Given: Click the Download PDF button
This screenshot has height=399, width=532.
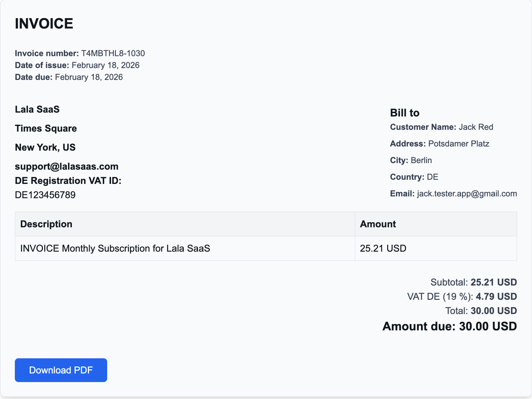Looking at the screenshot, I should [61, 370].
